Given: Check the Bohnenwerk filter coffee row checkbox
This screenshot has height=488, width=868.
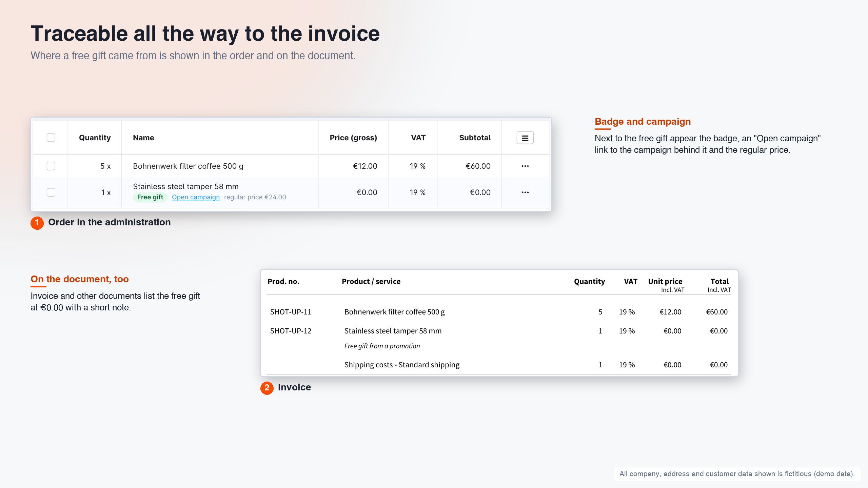Looking at the screenshot, I should tap(51, 166).
